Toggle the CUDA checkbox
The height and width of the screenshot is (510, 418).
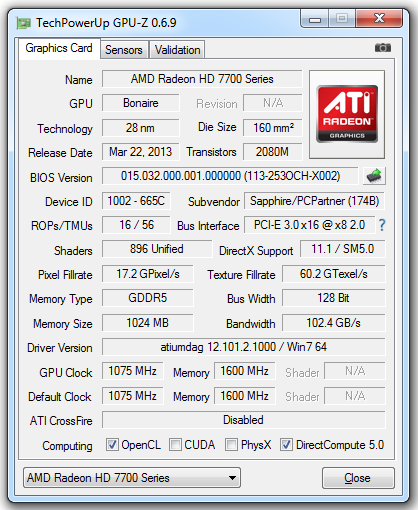(175, 445)
